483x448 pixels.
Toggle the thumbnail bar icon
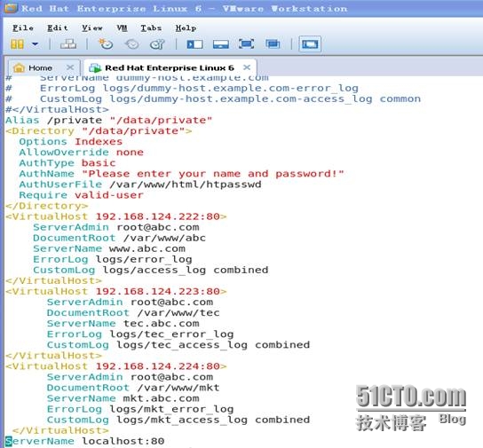pyautogui.click(x=221, y=44)
